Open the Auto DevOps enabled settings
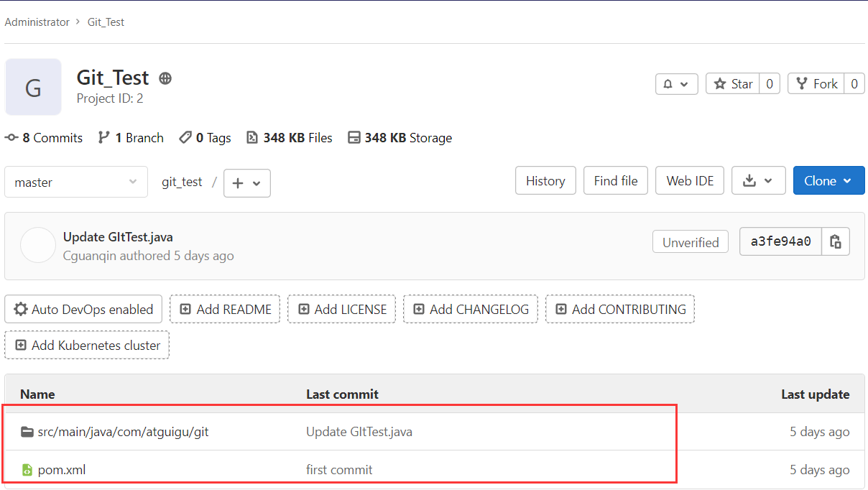868x490 pixels. pyautogui.click(x=83, y=310)
